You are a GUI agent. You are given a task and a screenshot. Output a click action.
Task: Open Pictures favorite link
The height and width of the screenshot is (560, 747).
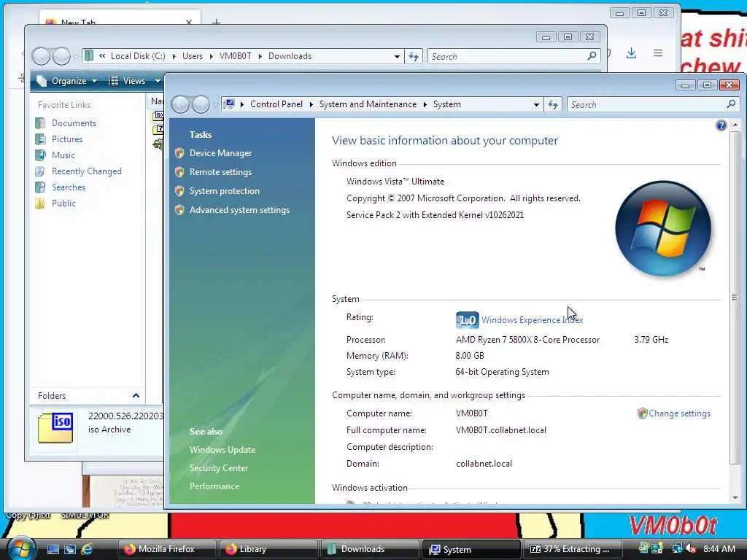pyautogui.click(x=66, y=139)
